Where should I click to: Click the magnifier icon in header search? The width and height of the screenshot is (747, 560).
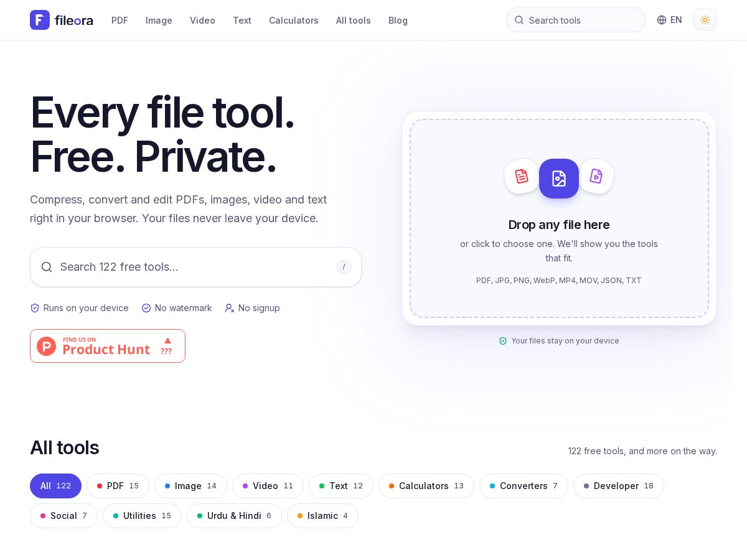[x=519, y=20]
